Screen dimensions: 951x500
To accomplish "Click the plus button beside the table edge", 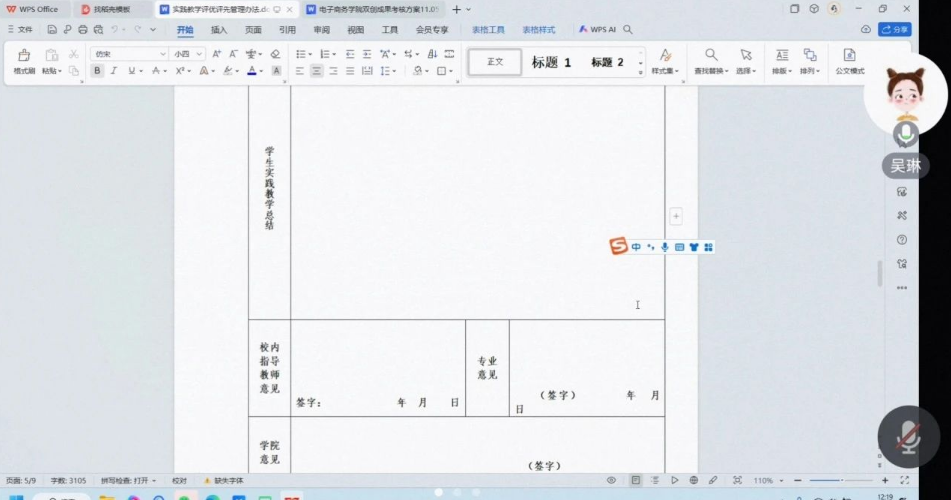I will pyautogui.click(x=676, y=216).
